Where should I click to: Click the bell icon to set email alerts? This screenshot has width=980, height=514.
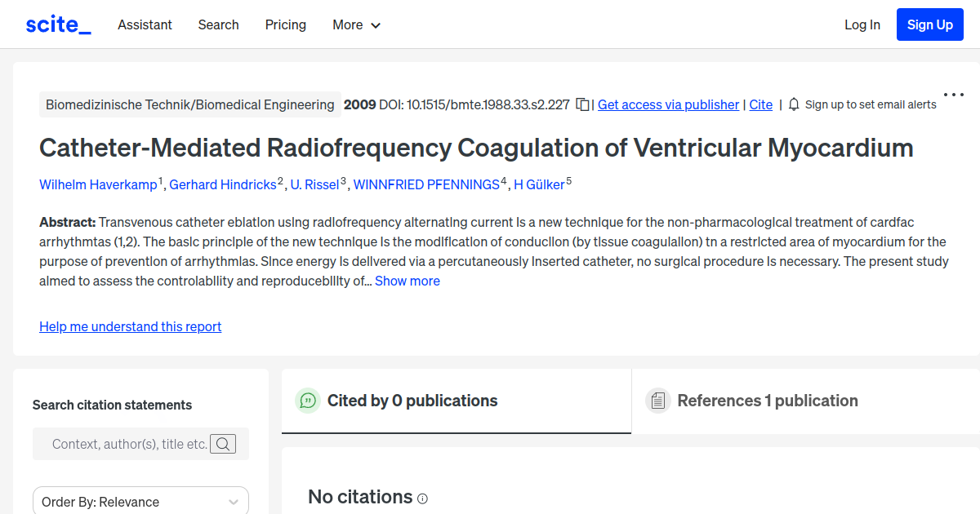792,104
